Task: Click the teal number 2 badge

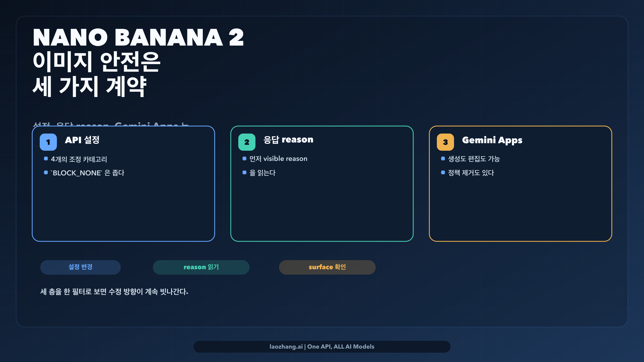Action: pyautogui.click(x=247, y=142)
